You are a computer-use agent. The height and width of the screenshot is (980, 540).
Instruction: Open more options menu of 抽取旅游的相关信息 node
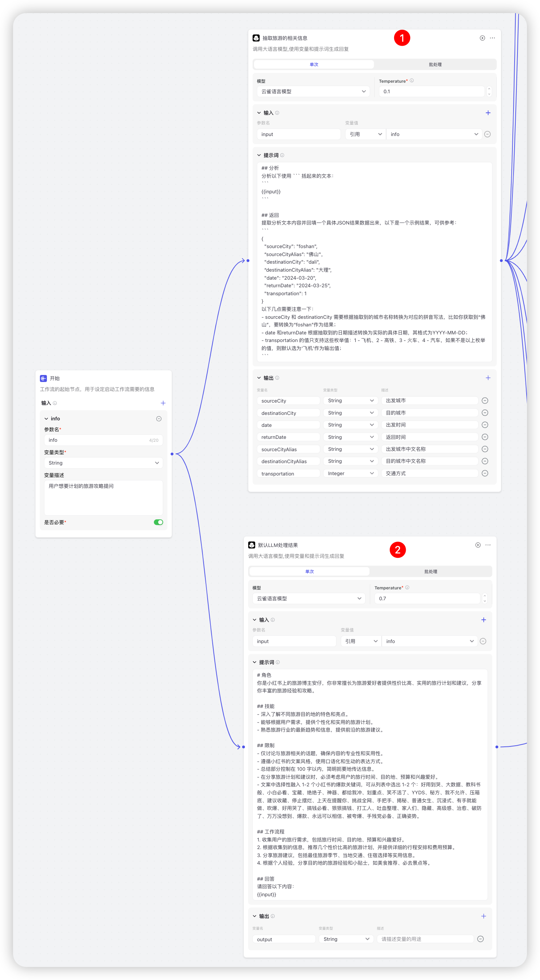point(492,38)
